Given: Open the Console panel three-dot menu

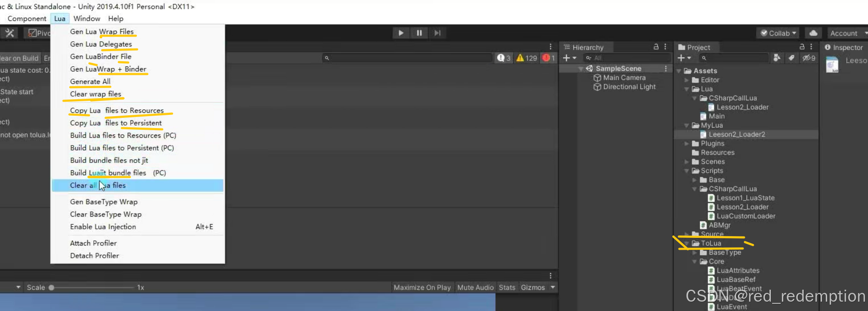Looking at the screenshot, I should 550,47.
